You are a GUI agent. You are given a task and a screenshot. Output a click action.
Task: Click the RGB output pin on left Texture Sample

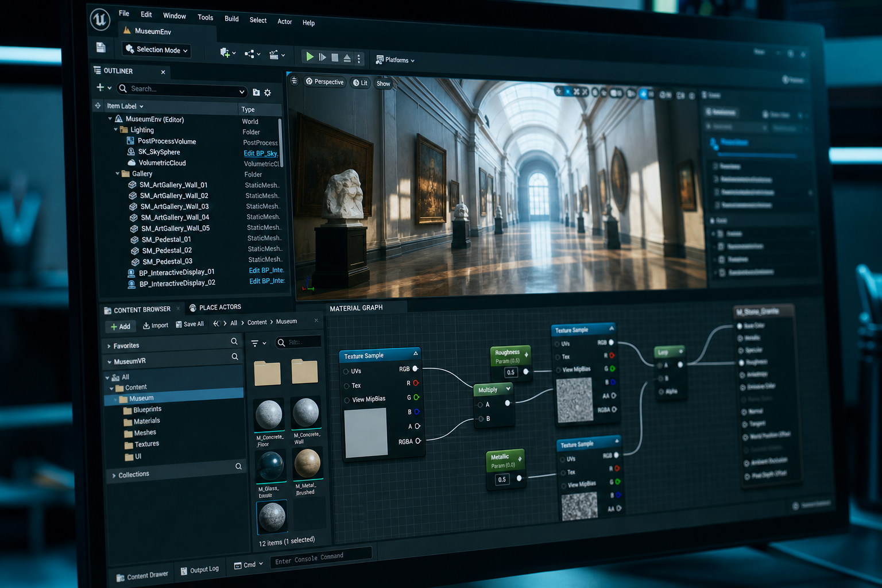click(415, 369)
